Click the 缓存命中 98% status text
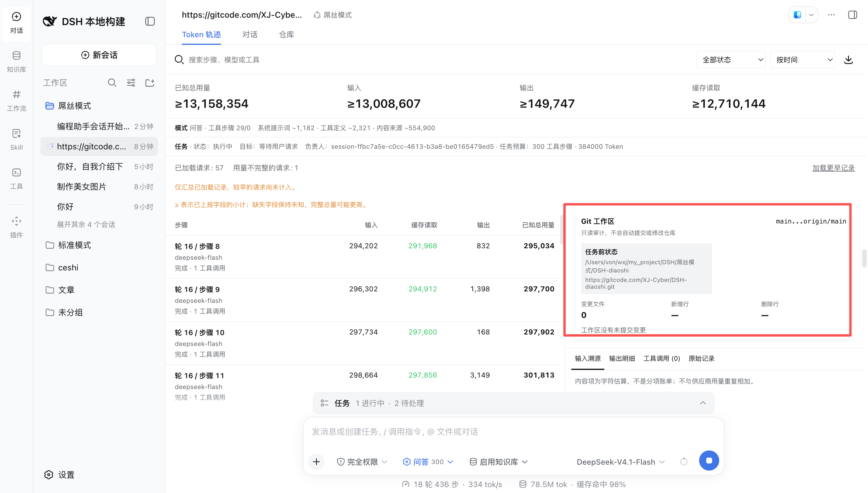Screen dimensions: 868x493 [601, 484]
